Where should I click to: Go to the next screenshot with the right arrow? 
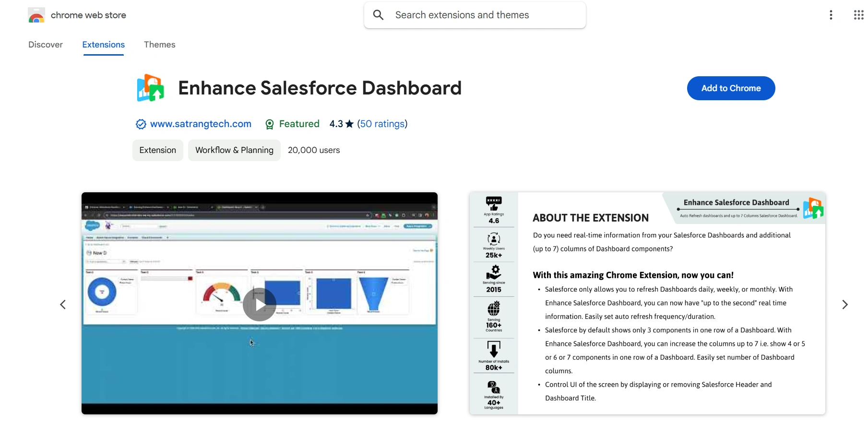point(845,305)
